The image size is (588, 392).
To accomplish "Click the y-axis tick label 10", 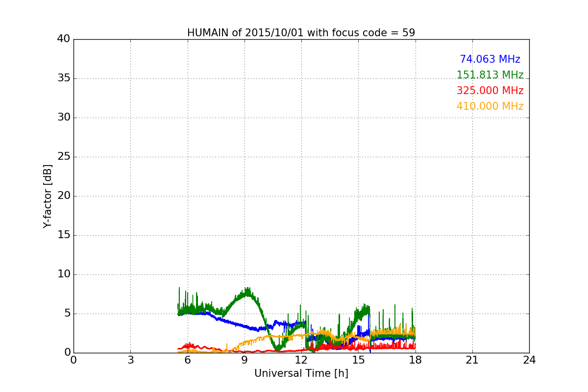I will (x=64, y=274).
